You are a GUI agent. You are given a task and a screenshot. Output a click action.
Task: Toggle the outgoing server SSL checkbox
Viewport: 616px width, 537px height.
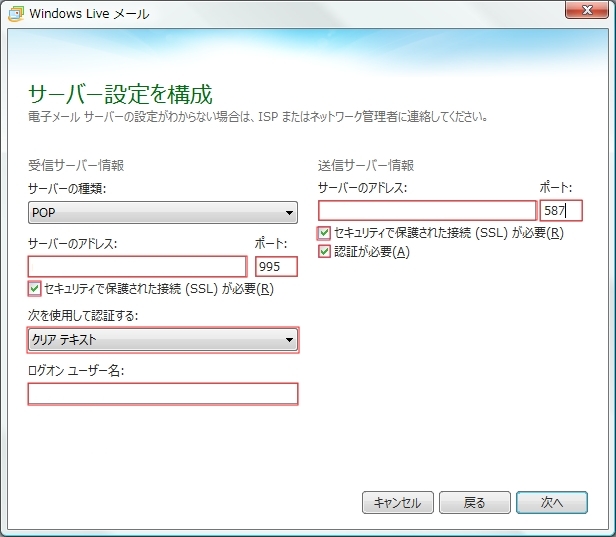tap(324, 233)
